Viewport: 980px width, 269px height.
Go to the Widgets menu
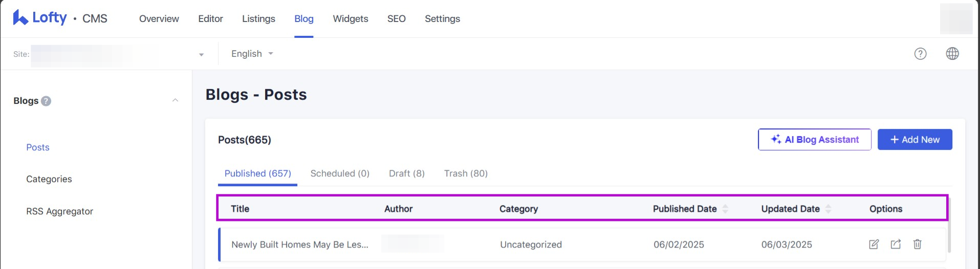351,19
